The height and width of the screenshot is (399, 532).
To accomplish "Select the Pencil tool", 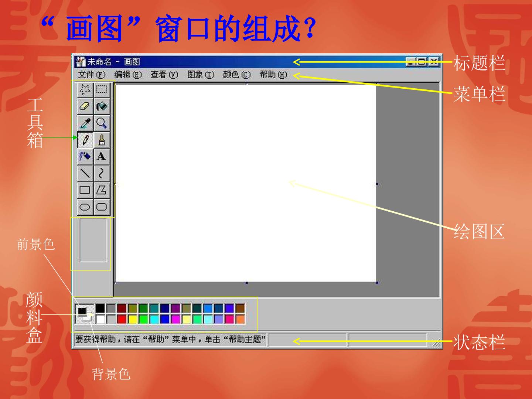I will 85,140.
